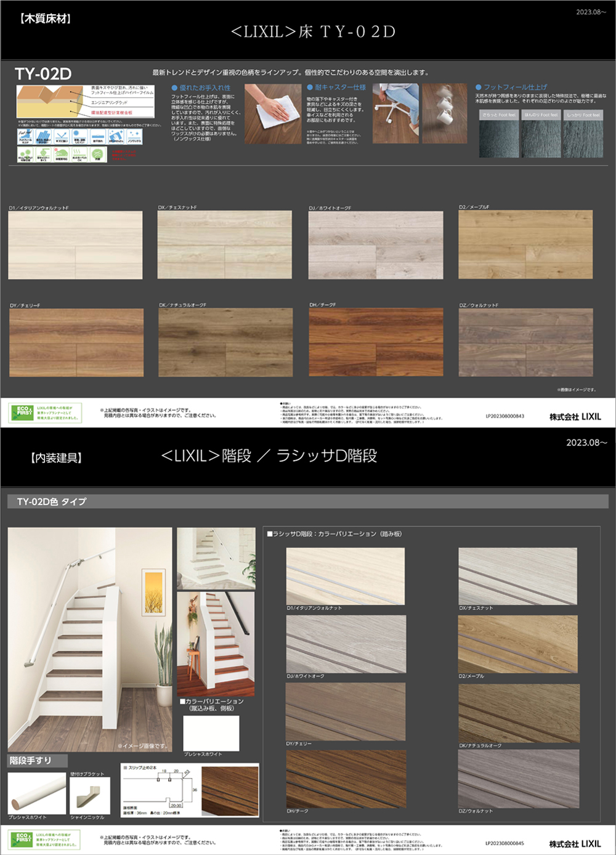Viewport: 616px width, 855px height.
Task: Pick the D2/メープル stair tread sample
Action: tap(518, 644)
